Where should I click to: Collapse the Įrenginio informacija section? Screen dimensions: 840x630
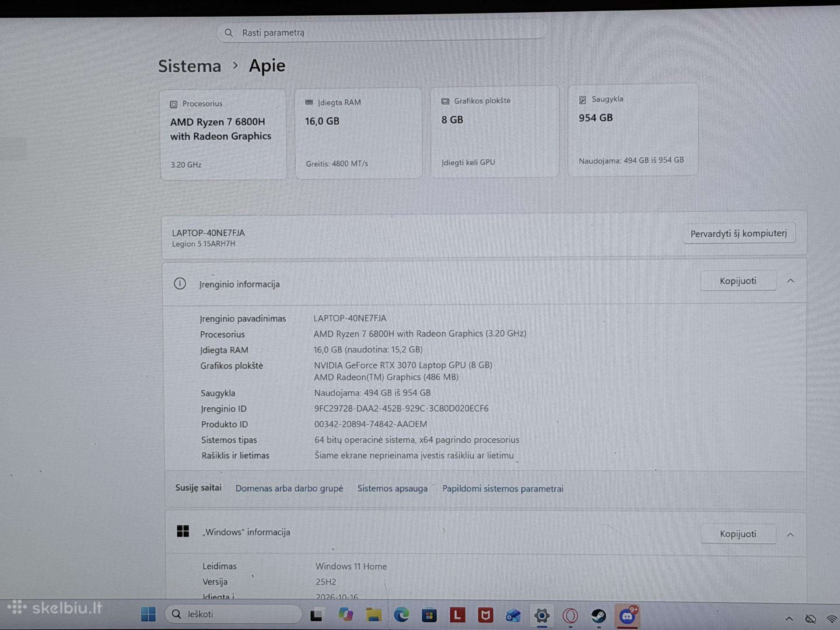(790, 280)
